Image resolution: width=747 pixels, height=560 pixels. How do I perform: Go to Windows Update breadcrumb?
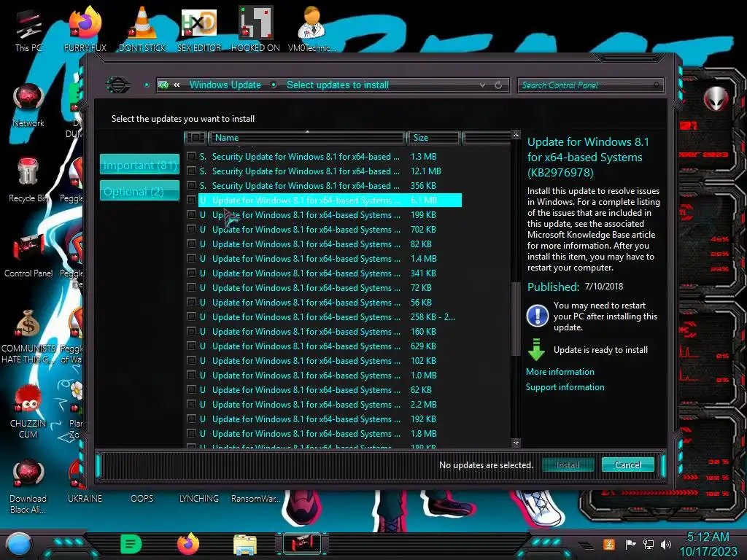click(x=225, y=85)
